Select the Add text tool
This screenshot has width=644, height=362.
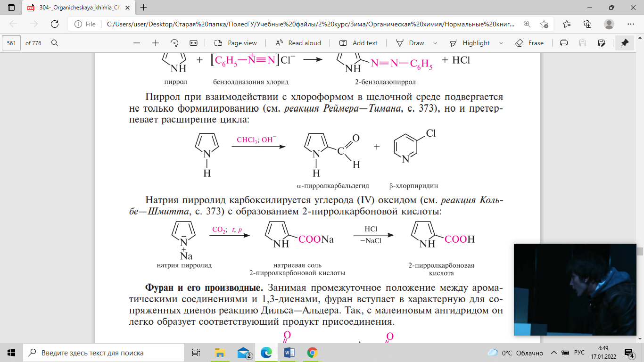click(x=358, y=43)
